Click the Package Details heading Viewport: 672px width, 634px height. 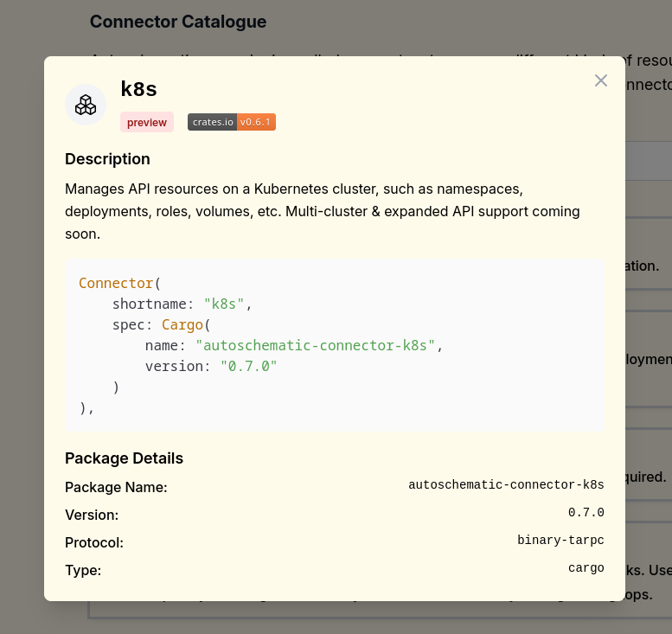[x=124, y=458]
